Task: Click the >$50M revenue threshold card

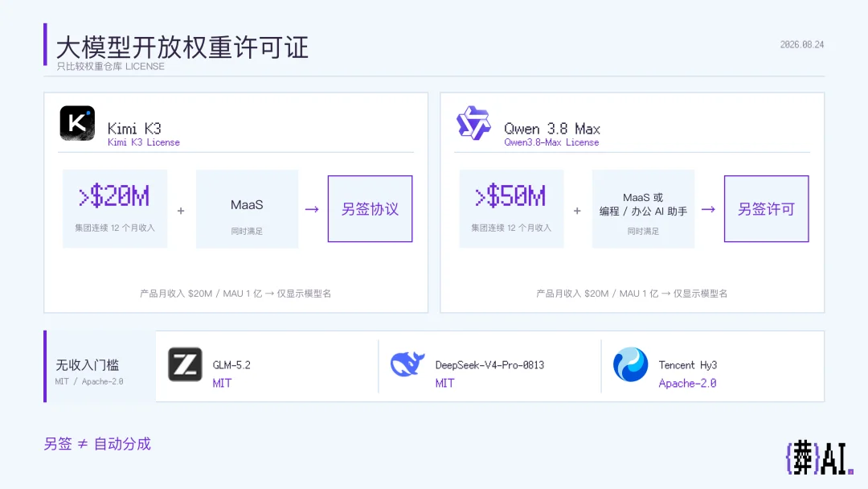Action: 511,209
